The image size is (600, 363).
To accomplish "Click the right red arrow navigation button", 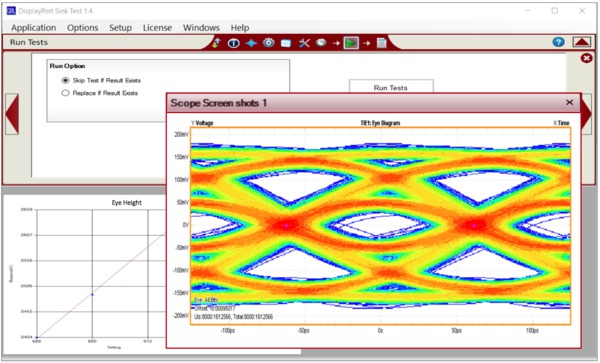I will (586, 114).
